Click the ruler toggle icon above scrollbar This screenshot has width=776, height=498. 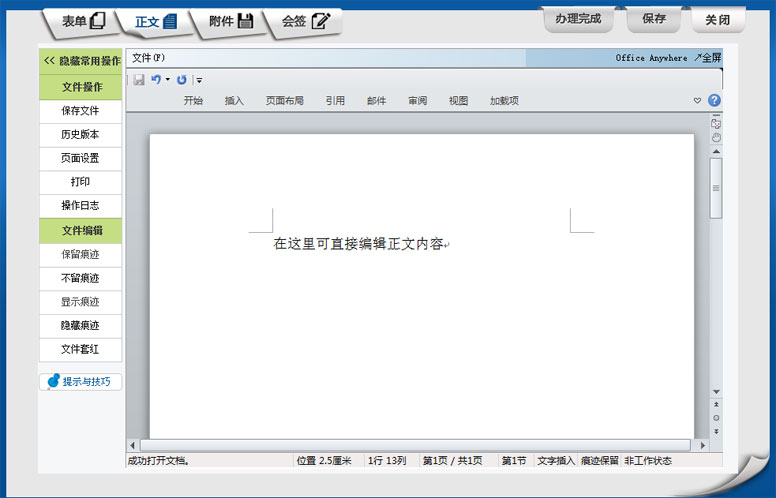716,123
